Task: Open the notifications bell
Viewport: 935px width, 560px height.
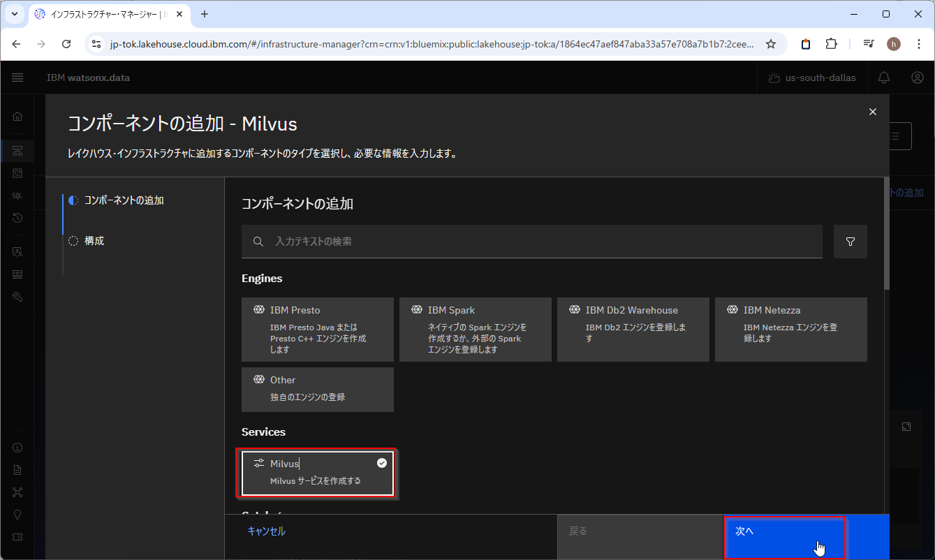Action: coord(884,78)
